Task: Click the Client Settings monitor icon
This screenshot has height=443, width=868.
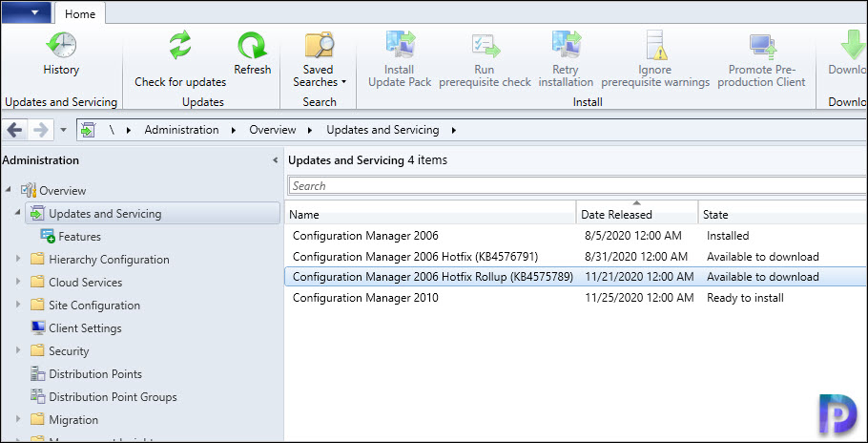Action: coord(37,327)
